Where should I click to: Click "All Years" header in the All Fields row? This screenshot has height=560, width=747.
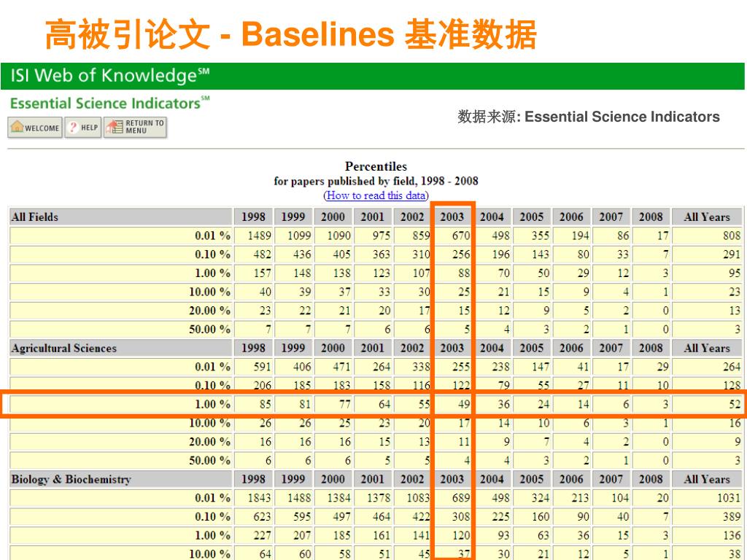point(707,217)
